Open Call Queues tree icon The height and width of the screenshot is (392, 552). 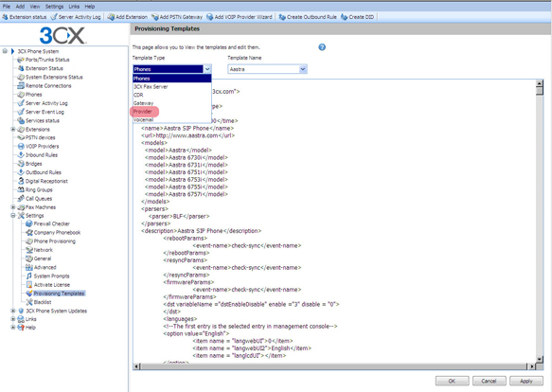point(21,199)
